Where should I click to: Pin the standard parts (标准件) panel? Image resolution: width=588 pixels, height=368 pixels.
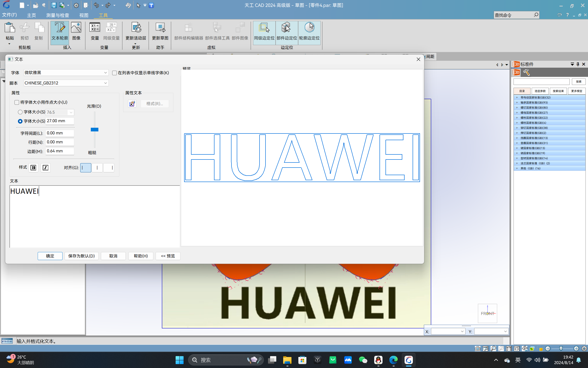click(x=578, y=64)
